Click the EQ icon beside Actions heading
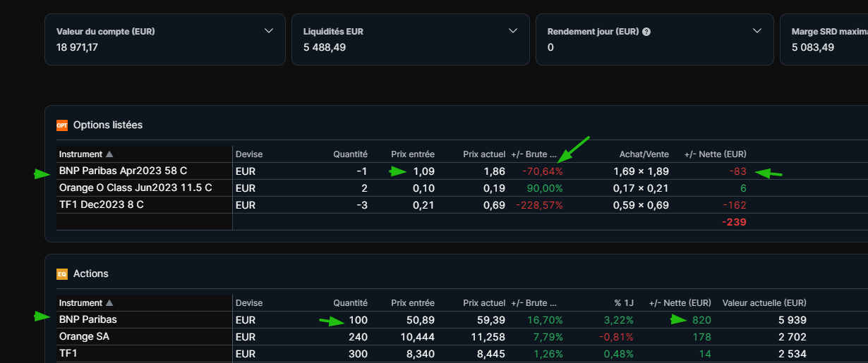The image size is (868, 363). click(x=62, y=274)
